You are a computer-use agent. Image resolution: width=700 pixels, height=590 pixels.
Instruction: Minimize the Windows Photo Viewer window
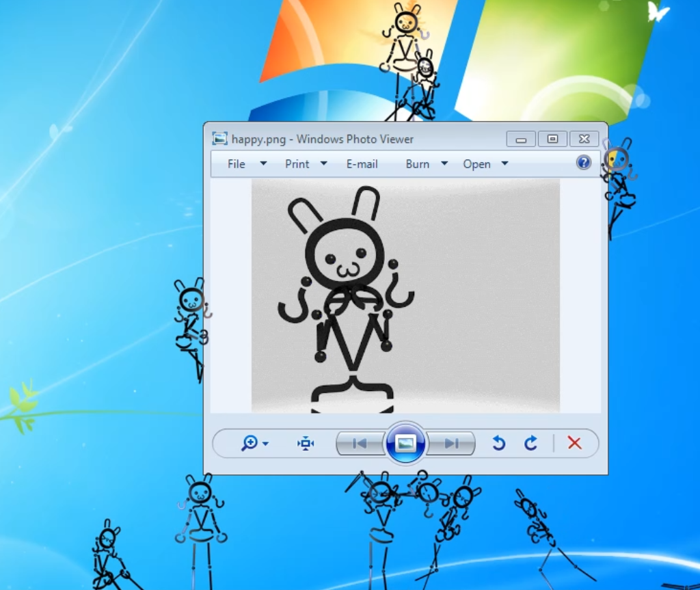coord(521,139)
